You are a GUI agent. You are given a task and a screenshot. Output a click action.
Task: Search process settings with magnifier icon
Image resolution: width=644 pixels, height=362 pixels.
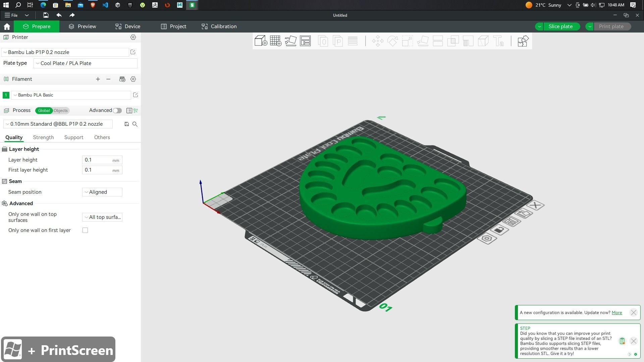click(x=135, y=124)
